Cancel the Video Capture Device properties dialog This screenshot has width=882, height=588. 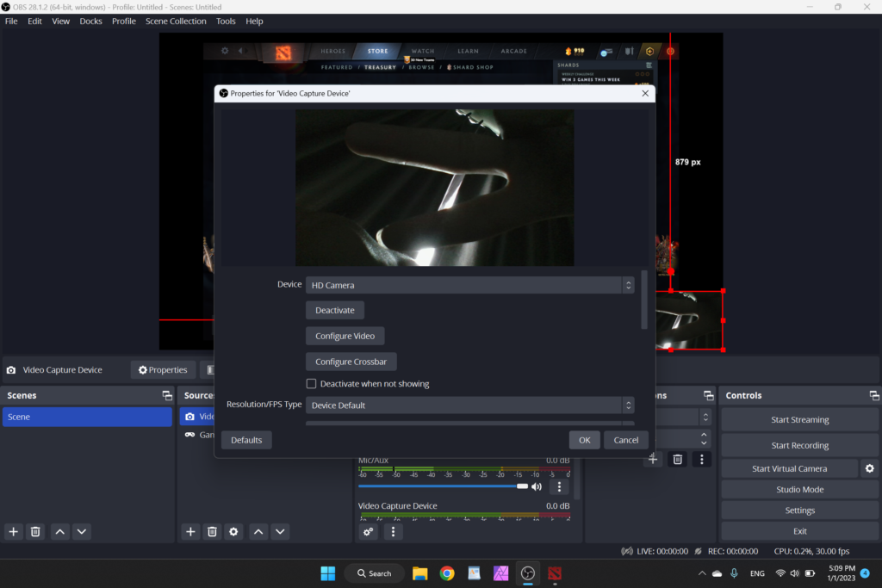626,440
